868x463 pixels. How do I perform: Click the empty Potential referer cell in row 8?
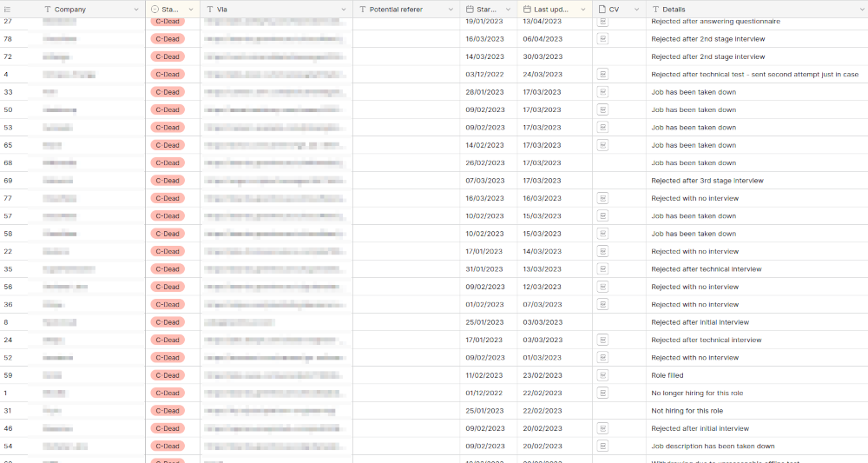pos(406,322)
